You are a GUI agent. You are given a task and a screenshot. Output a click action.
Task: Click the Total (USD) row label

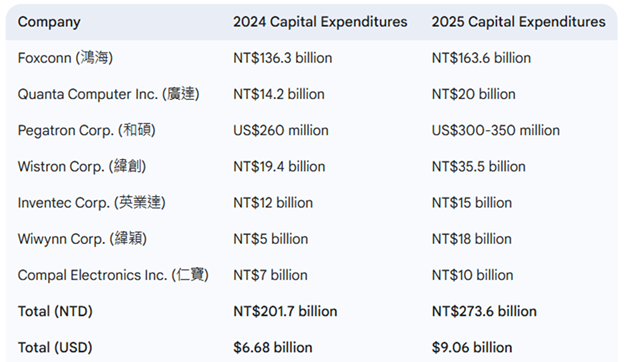coord(55,348)
